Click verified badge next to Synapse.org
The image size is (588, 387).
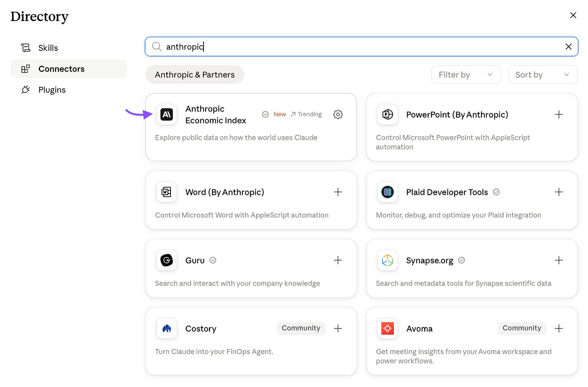(x=462, y=260)
